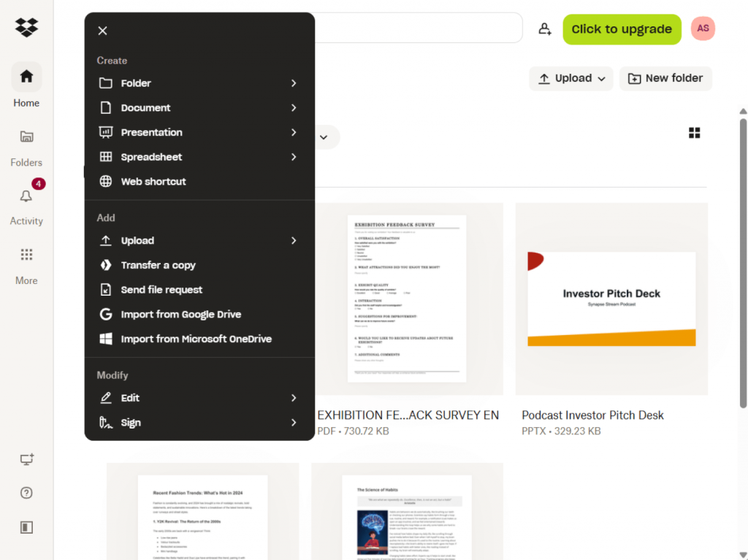The image size is (748, 560).
Task: Open the help question mark icon
Action: (26, 493)
